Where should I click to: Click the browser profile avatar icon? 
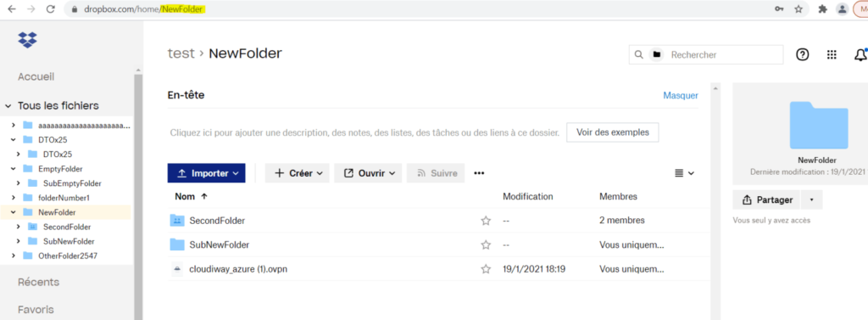point(842,8)
